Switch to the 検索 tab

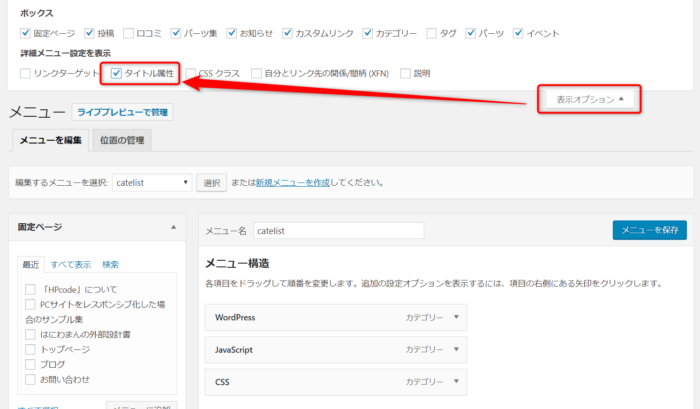pos(110,264)
